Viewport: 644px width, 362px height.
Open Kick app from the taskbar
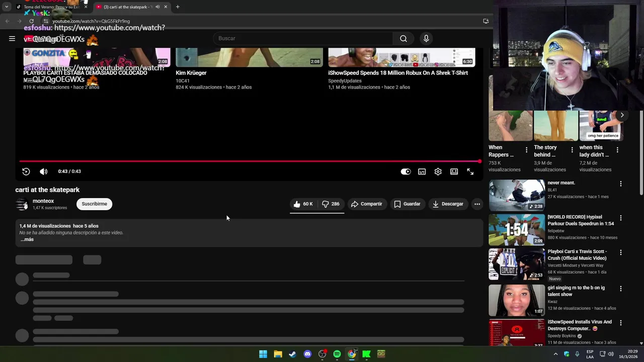tap(366, 354)
